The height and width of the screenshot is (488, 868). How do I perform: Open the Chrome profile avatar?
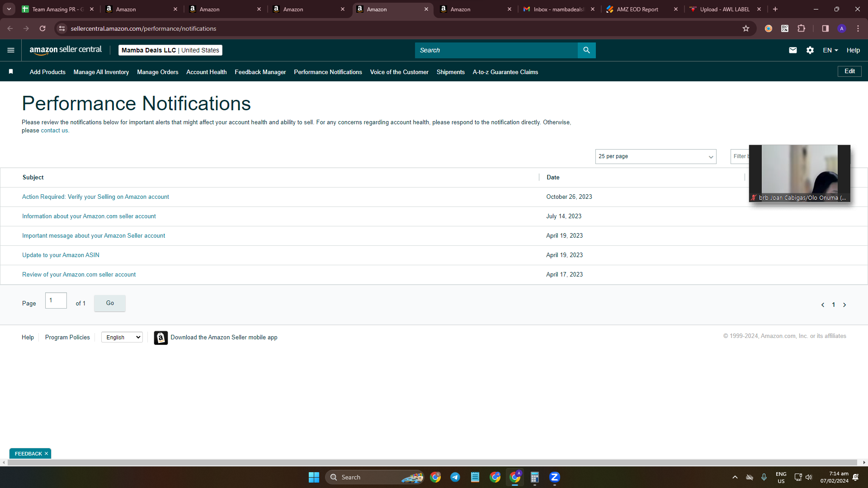[842, 28]
